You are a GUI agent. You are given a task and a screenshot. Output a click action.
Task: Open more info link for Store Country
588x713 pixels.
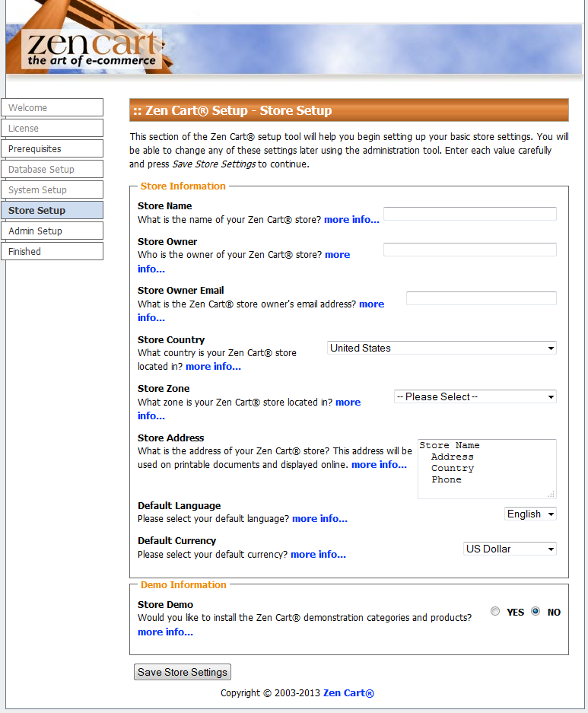[x=213, y=367]
